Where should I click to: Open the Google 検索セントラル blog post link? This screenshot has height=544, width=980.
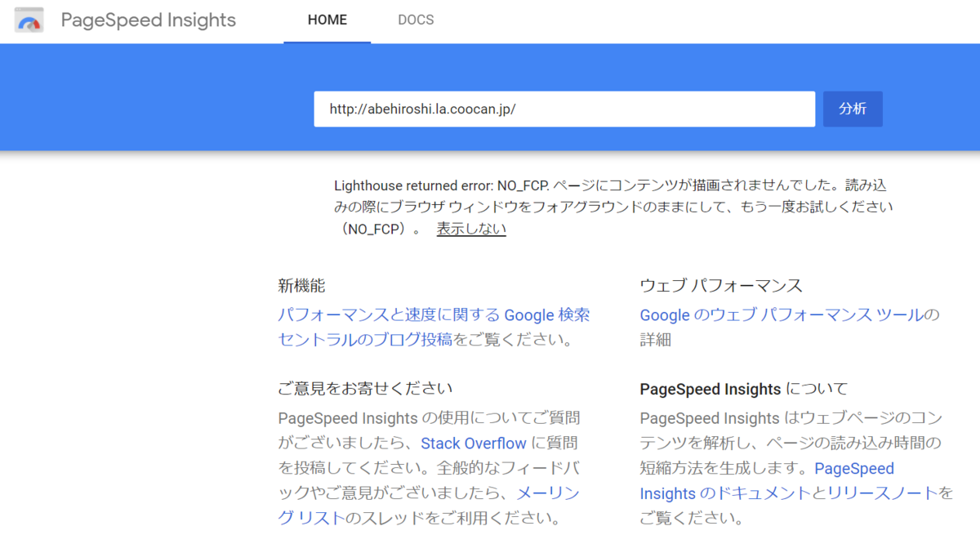tap(434, 327)
